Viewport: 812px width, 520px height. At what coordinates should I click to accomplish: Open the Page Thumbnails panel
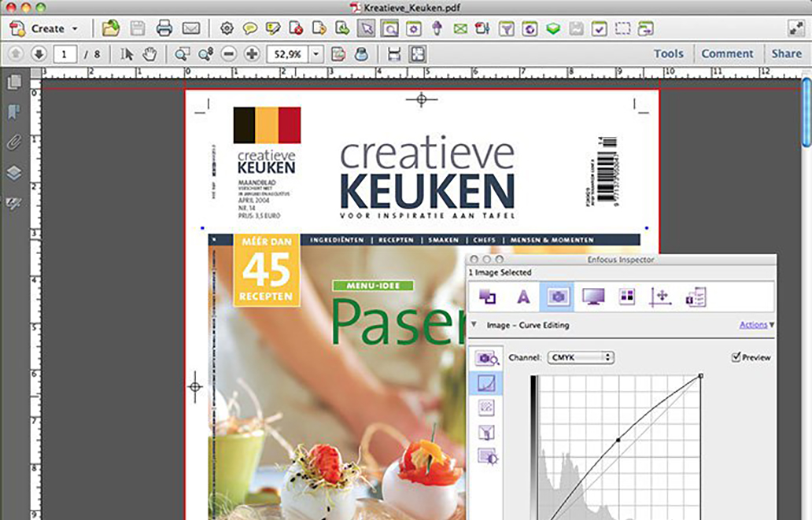coord(13,82)
